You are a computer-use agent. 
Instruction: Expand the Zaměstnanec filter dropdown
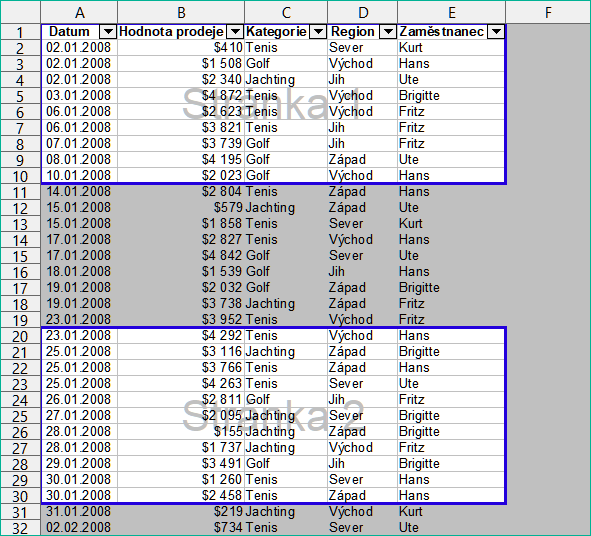coord(496,32)
